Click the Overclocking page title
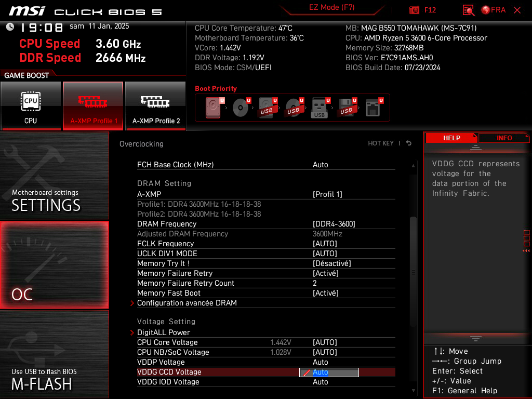Viewport: 532px width, 399px height. click(141, 144)
